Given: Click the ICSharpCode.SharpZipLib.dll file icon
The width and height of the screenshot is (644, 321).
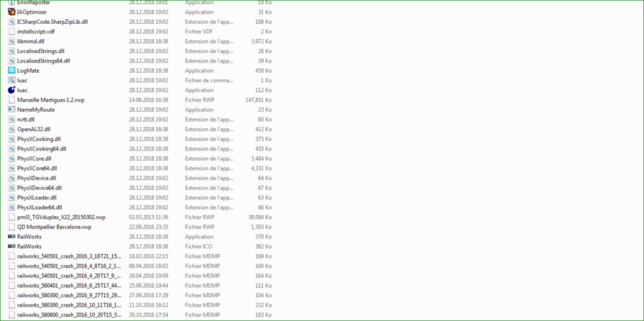Looking at the screenshot, I should pos(12,22).
